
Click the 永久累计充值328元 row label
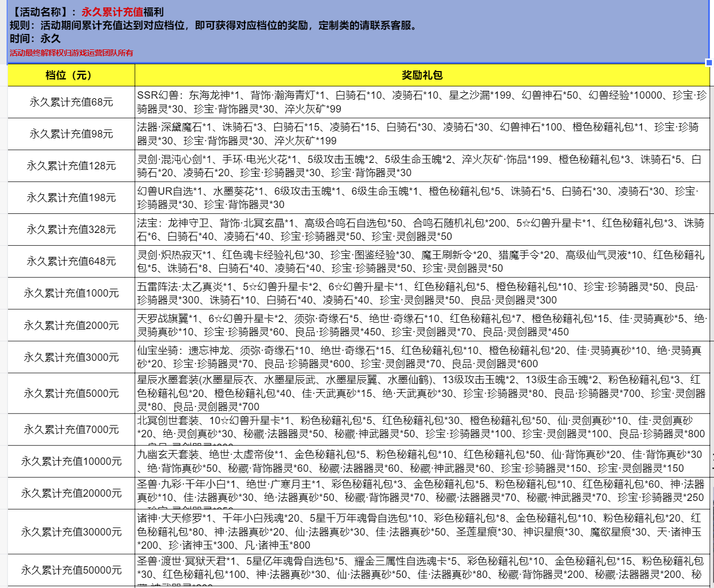tap(71, 229)
